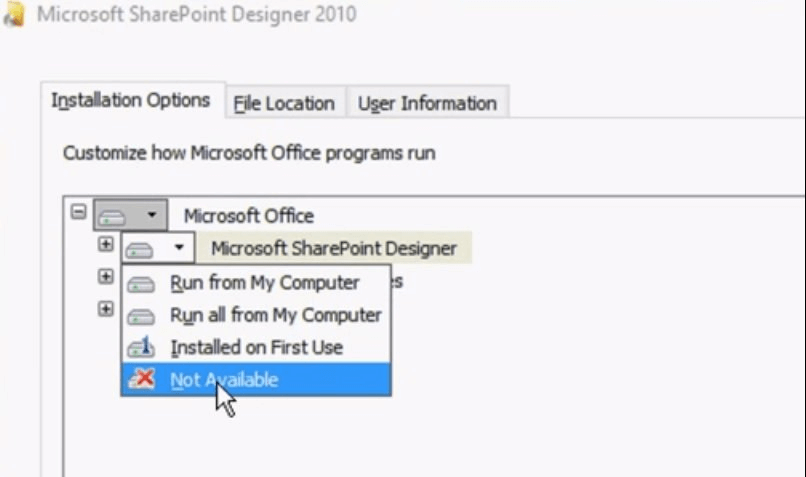Click the SharePoint Designer title bar icon
806x477 pixels.
pyautogui.click(x=14, y=14)
